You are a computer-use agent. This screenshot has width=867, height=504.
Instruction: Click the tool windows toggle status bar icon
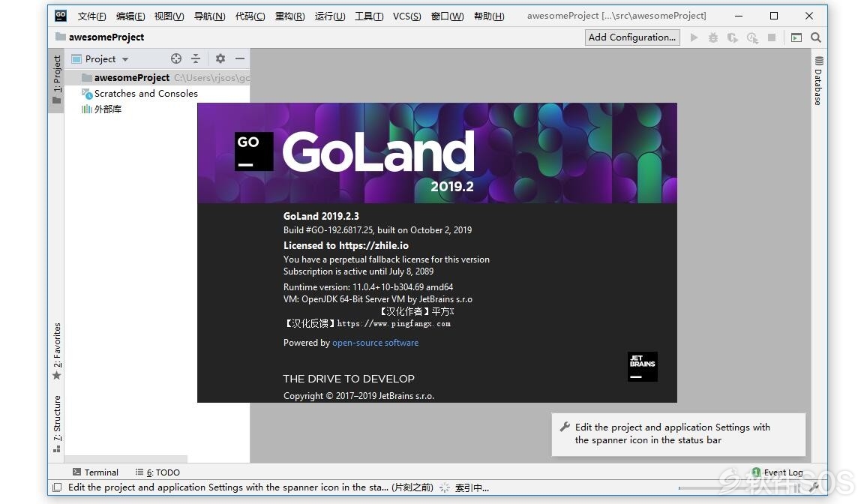point(56,487)
